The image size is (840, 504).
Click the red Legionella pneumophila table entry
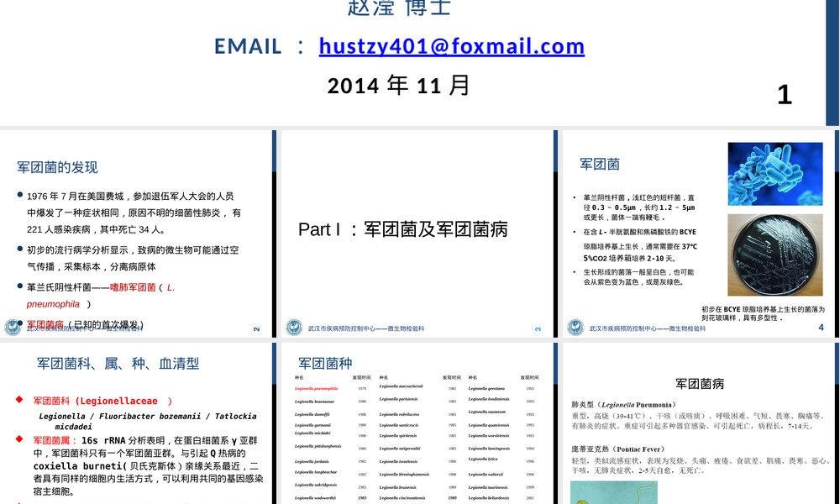316,388
